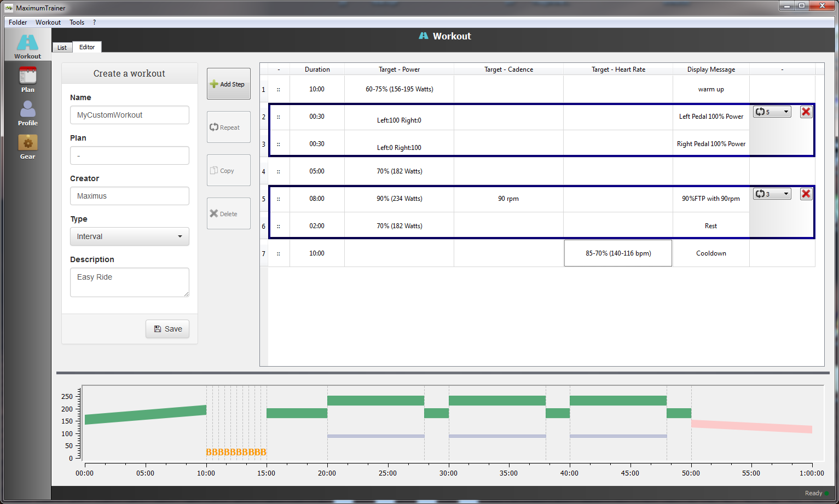Screen dimensions: 839x504
Task: Click the Repeat step button
Action: point(228,128)
